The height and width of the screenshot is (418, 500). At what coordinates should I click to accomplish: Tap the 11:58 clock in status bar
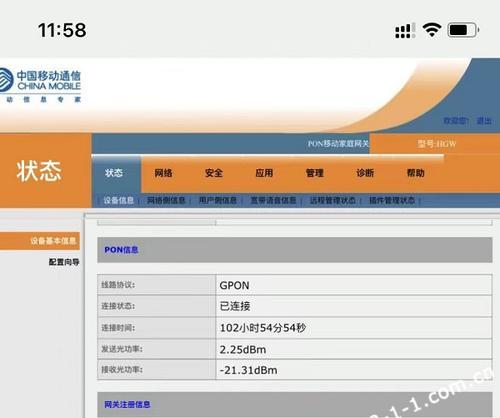click(62, 30)
